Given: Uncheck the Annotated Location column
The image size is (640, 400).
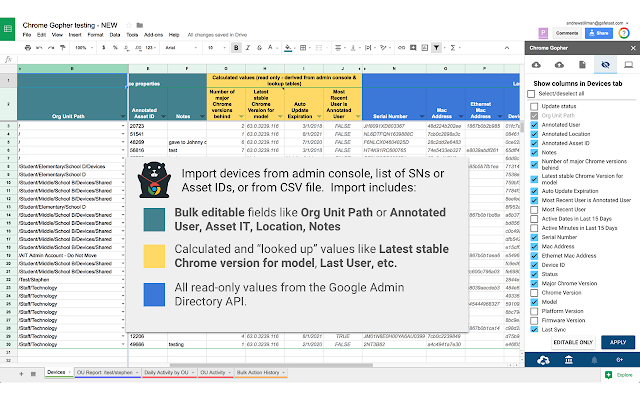Looking at the screenshot, I should pyautogui.click(x=534, y=134).
